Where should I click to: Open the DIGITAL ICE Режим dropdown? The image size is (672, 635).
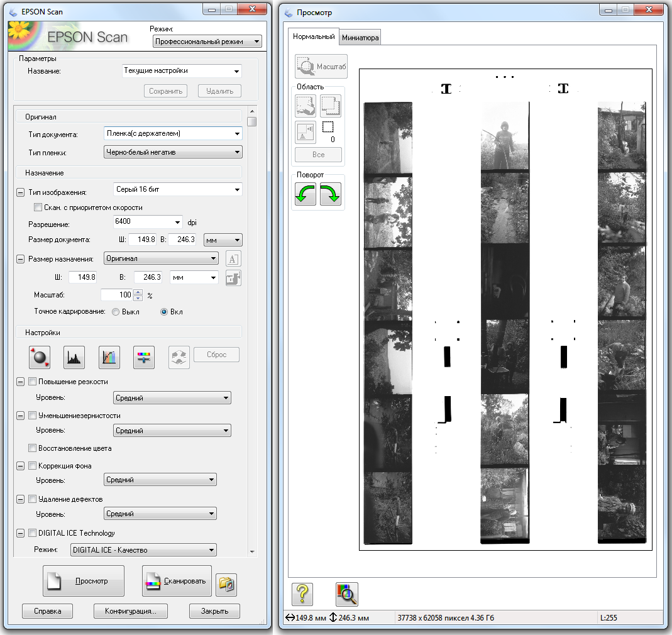point(143,549)
